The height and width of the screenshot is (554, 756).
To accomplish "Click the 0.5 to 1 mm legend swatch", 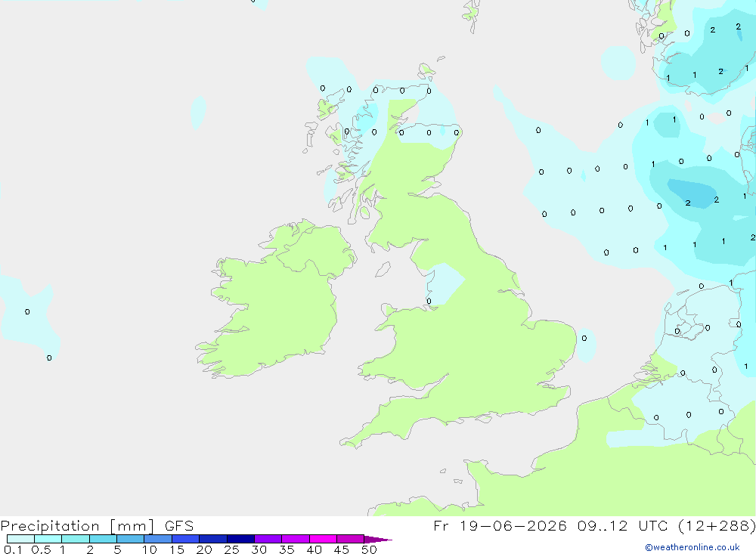I will click(x=48, y=539).
